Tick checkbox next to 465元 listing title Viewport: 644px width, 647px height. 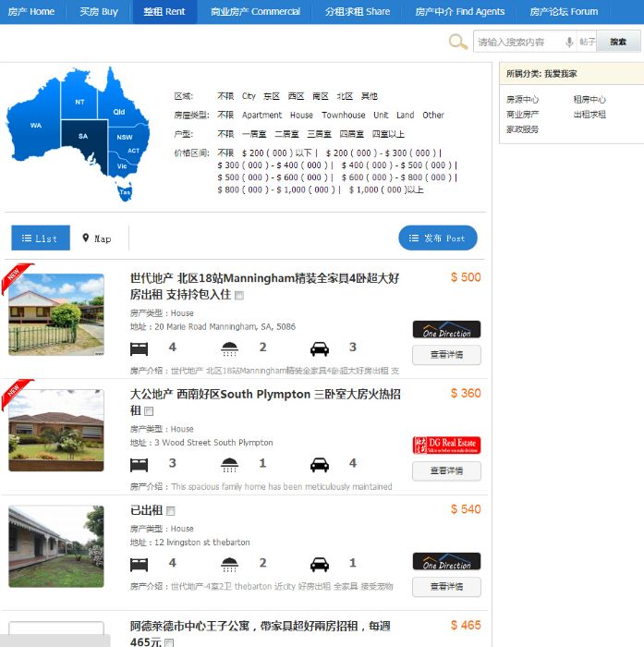tap(169, 643)
